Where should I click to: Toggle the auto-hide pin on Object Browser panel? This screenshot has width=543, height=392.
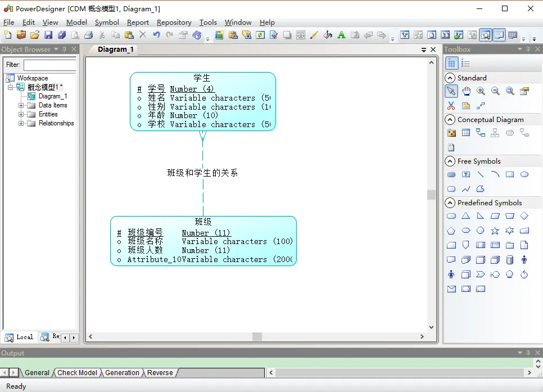[65, 49]
